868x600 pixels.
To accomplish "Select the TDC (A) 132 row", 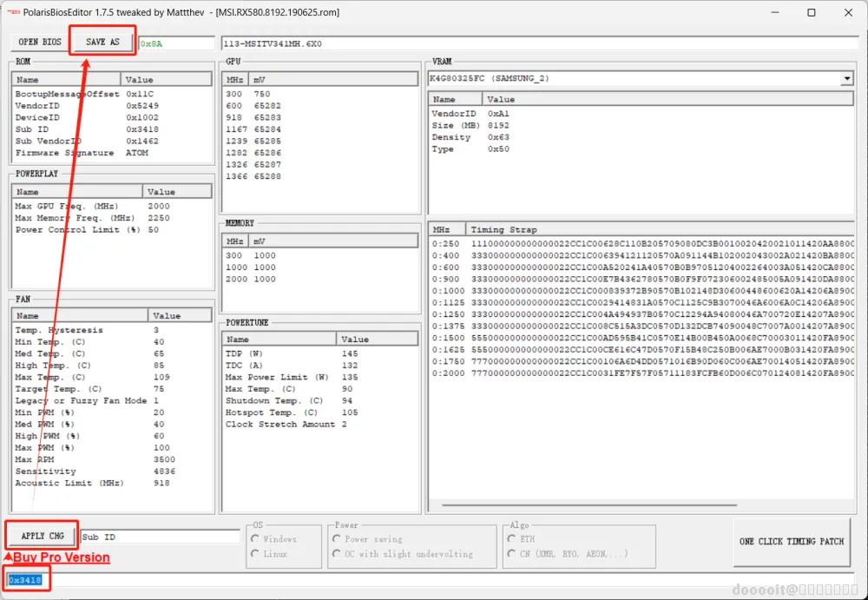I will pyautogui.click(x=320, y=365).
